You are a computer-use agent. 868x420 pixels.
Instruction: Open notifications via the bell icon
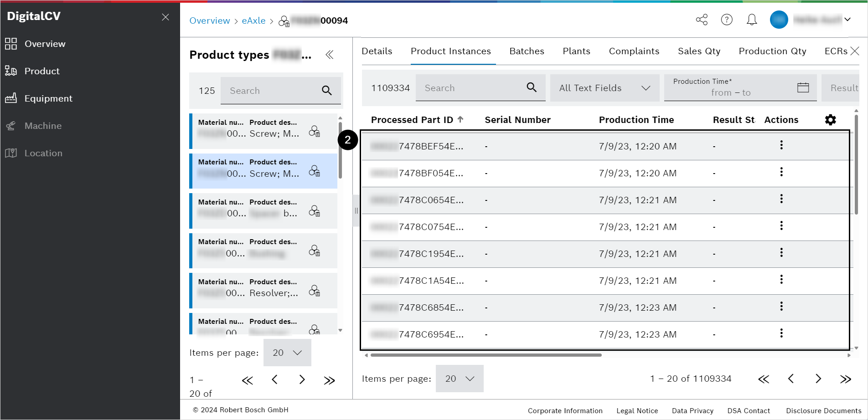point(752,20)
